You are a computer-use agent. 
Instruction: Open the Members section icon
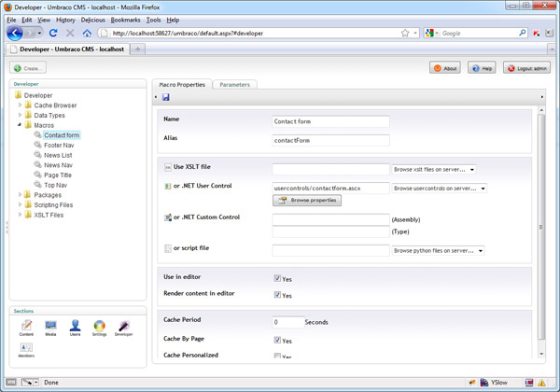coord(26,350)
